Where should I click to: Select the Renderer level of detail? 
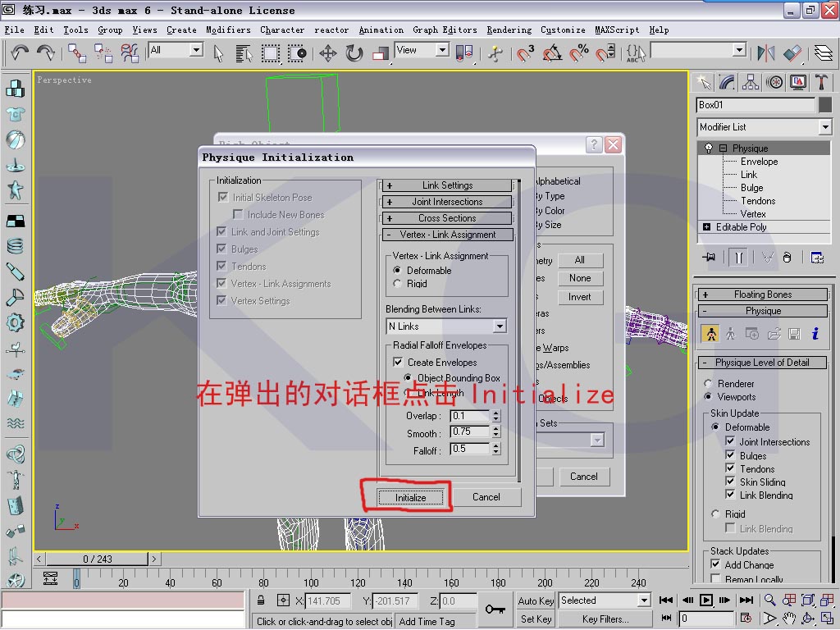708,384
